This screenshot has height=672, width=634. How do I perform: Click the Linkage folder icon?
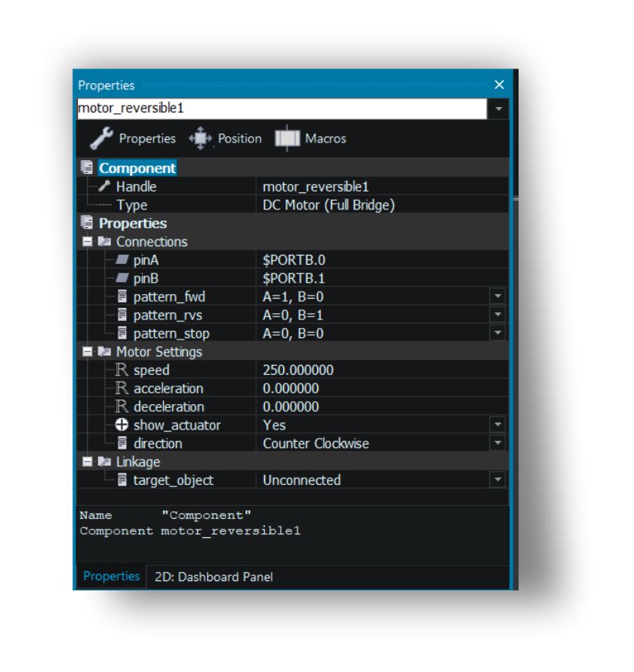point(104,462)
